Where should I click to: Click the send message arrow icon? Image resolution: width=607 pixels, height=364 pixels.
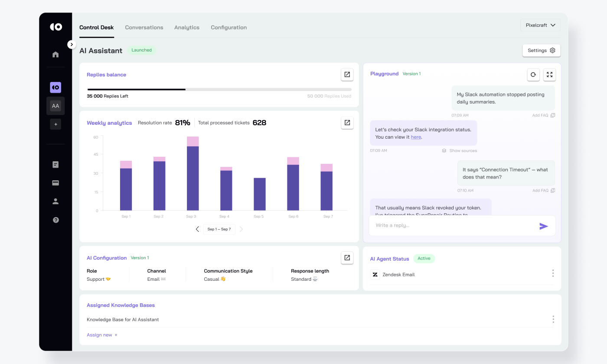click(543, 226)
